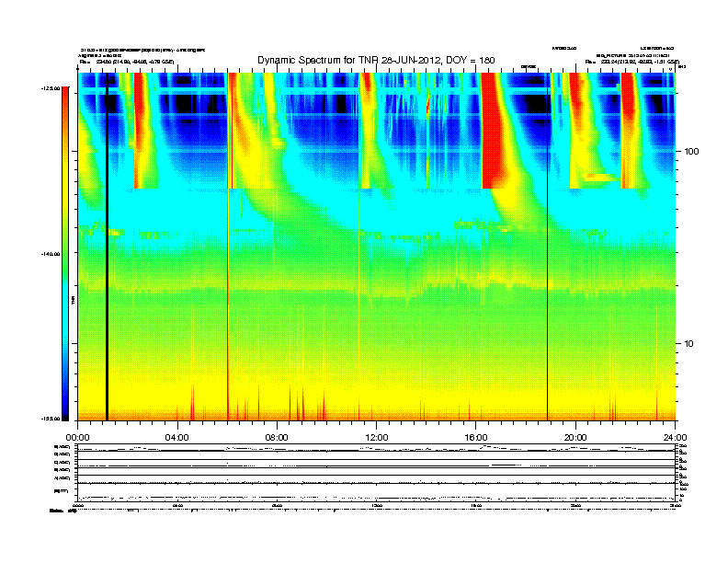Click the large red burst after 16:00
The height and width of the screenshot is (563, 728).
pos(493,134)
